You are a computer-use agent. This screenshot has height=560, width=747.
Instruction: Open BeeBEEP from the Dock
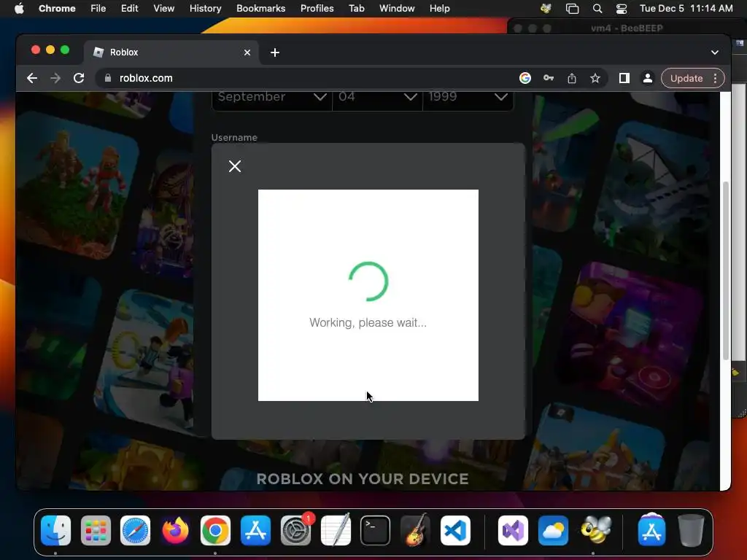point(595,530)
